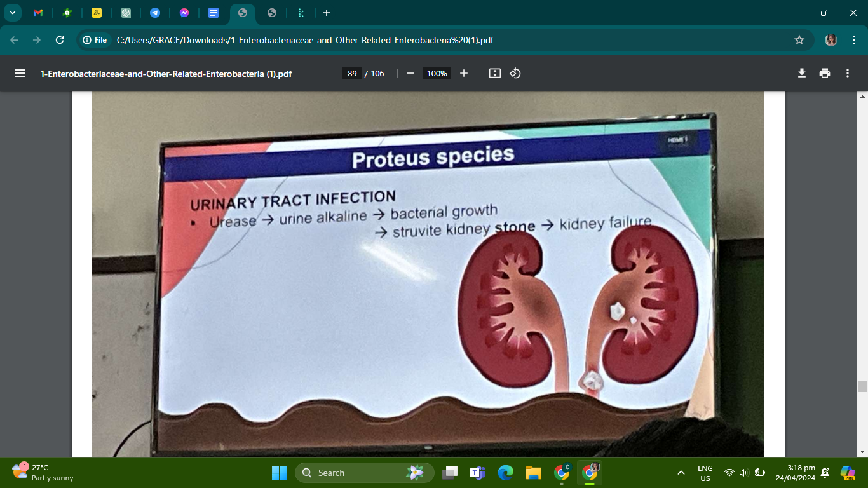Fit PDF to page
Image resolution: width=868 pixels, height=488 pixels.
click(495, 73)
